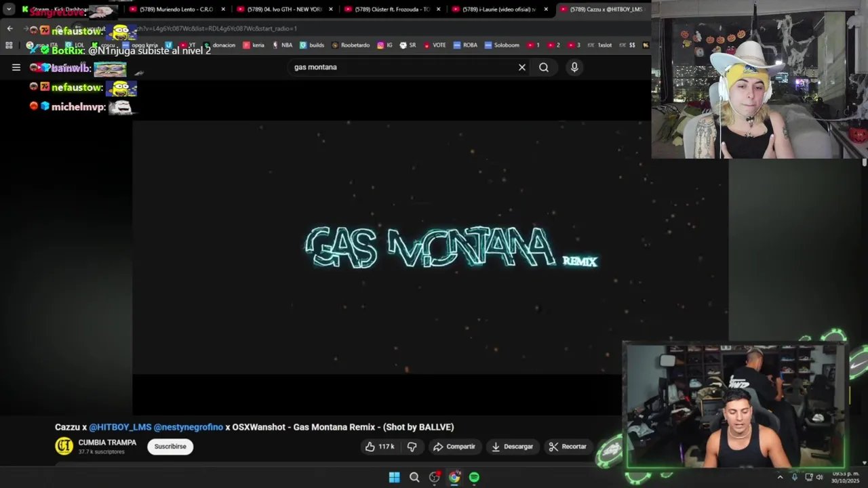Open the taskbar clock and date
This screenshot has height=488, width=868.
[x=846, y=477]
